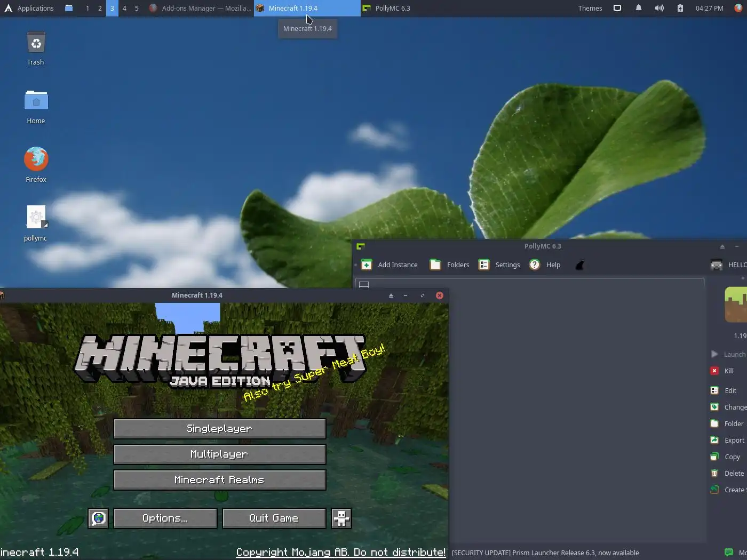The height and width of the screenshot is (560, 747).
Task: Click the display icon in the system tray
Action: click(617, 8)
